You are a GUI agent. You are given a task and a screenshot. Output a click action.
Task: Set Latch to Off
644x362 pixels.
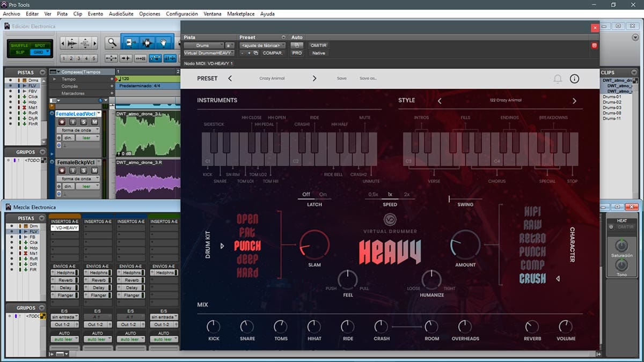(306, 195)
